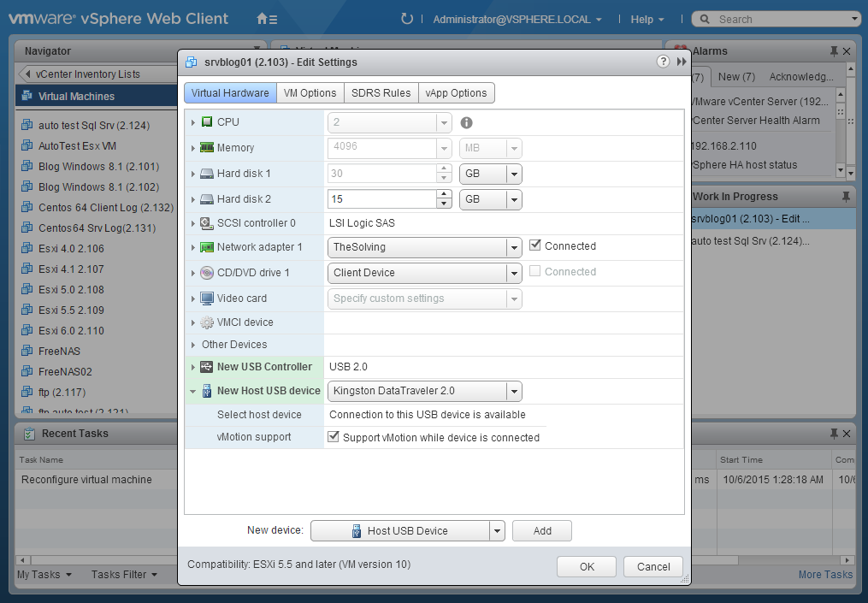Click the CD/DVD drive 1 disc icon

(x=207, y=273)
